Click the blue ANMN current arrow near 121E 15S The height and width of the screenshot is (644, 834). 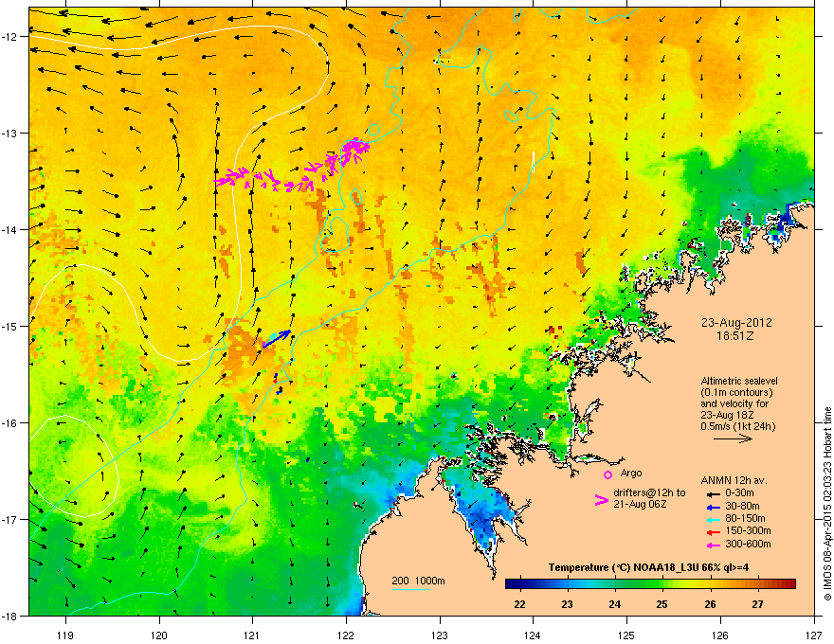click(277, 338)
